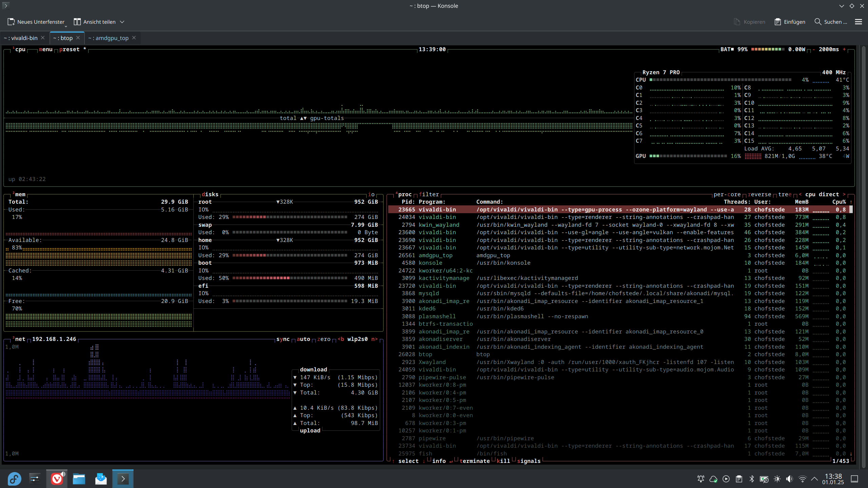Image resolution: width=868 pixels, height=488 pixels.
Task: Open the Konsole window menu arrow at top-left
Action: click(x=5, y=6)
